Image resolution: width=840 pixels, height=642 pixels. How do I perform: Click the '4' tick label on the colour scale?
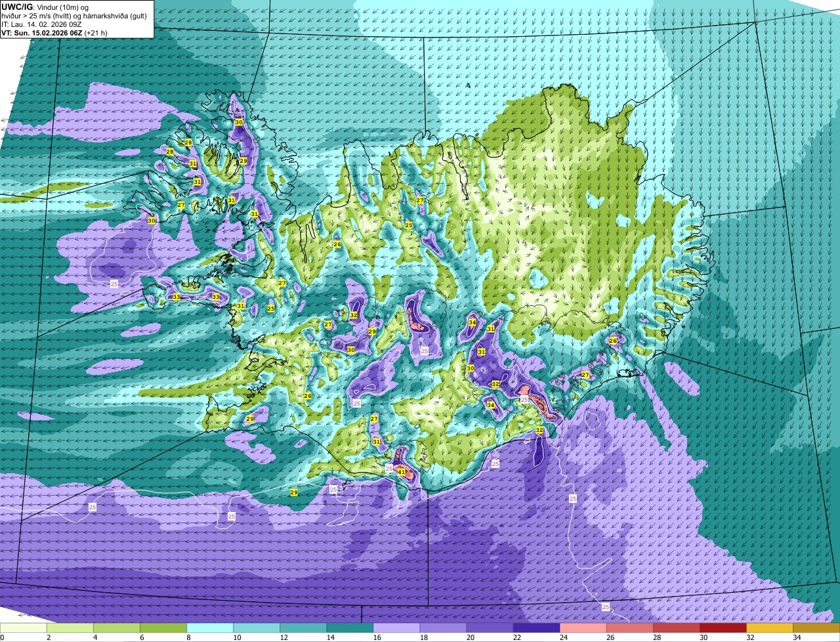click(95, 637)
